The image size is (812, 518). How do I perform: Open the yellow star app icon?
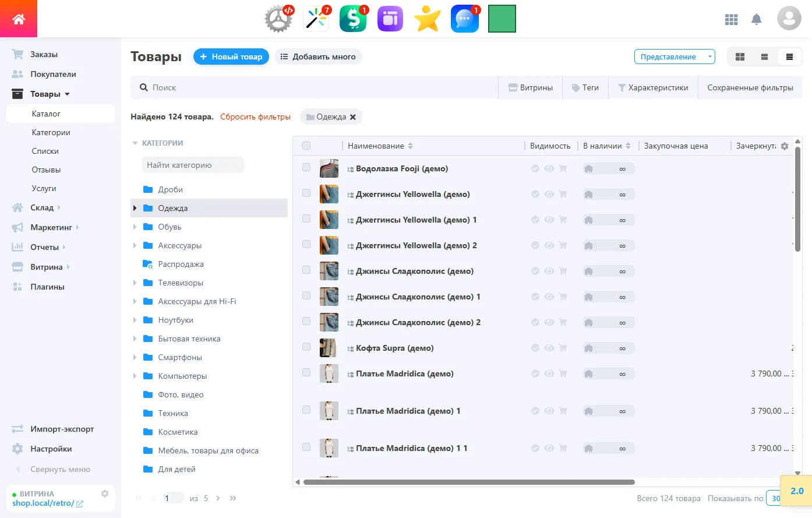(x=428, y=19)
